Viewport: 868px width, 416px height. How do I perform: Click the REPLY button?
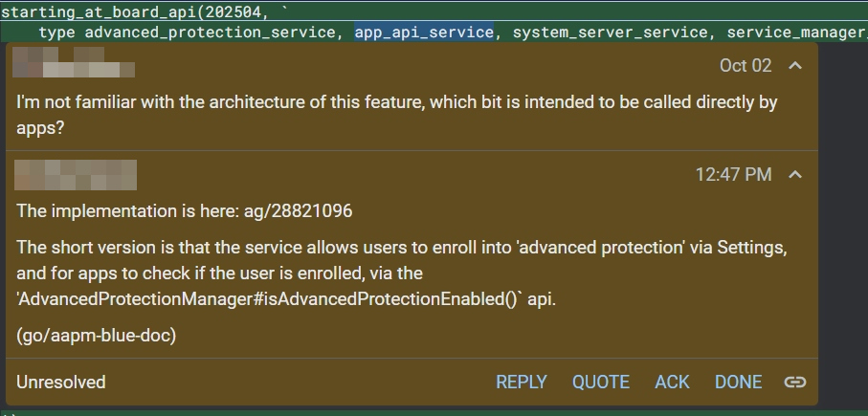click(521, 383)
